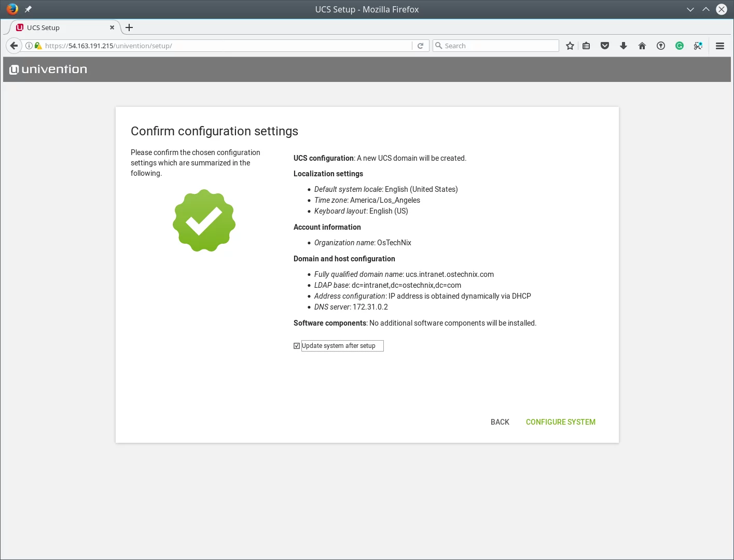This screenshot has height=560, width=734.
Task: Click the Firefox logo window menu icon
Action: tap(12, 9)
